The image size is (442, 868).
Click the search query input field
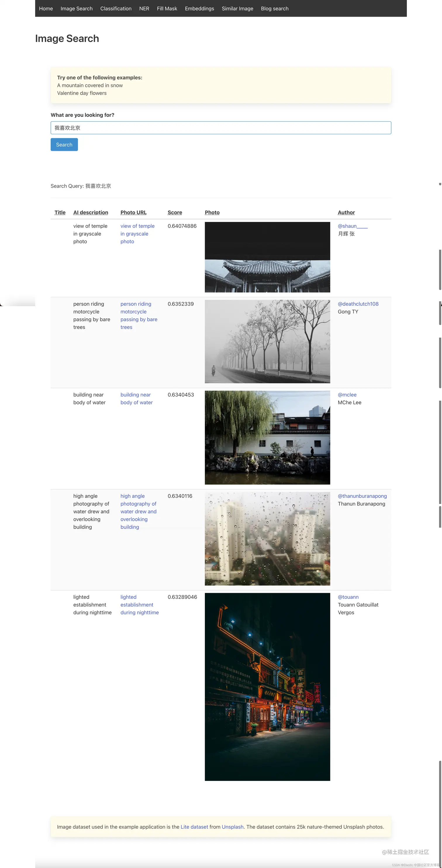pos(221,128)
